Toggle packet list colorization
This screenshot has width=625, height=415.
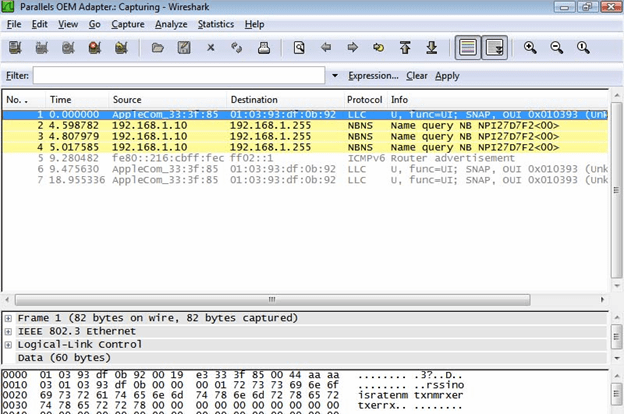pos(468,48)
